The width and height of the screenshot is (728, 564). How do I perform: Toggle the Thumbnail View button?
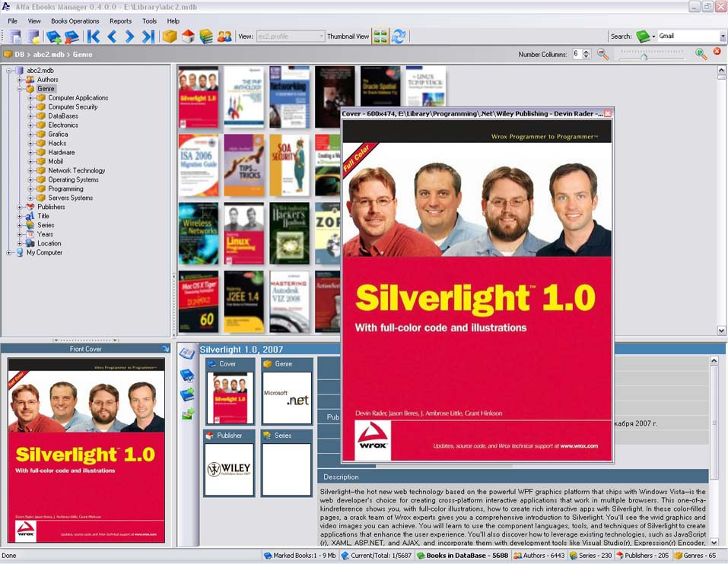pos(380,36)
